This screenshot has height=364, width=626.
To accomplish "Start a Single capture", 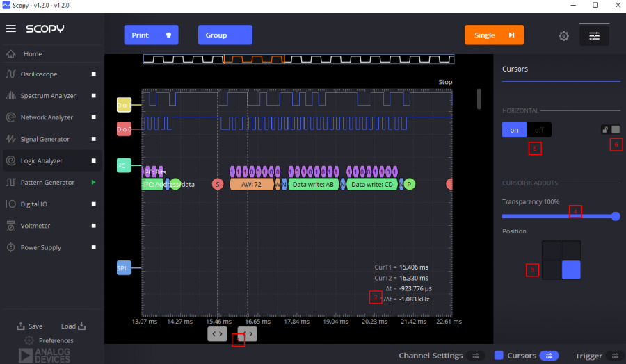I will pyautogui.click(x=495, y=35).
